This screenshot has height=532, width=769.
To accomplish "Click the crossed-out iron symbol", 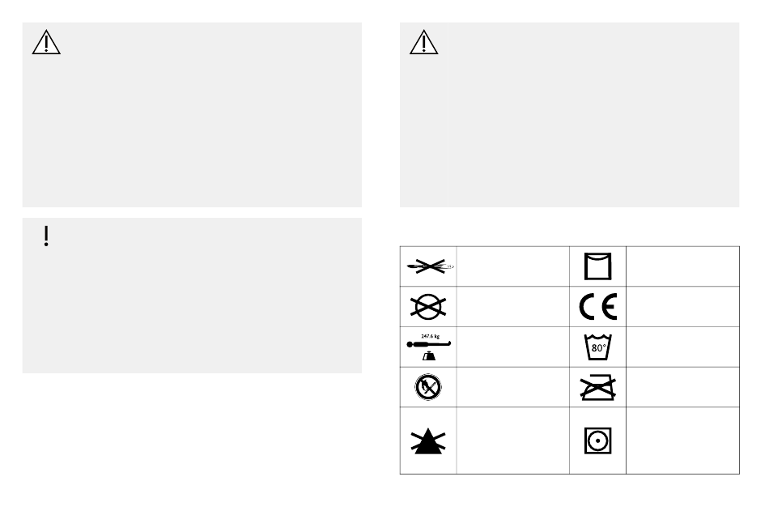I will click(x=598, y=387).
